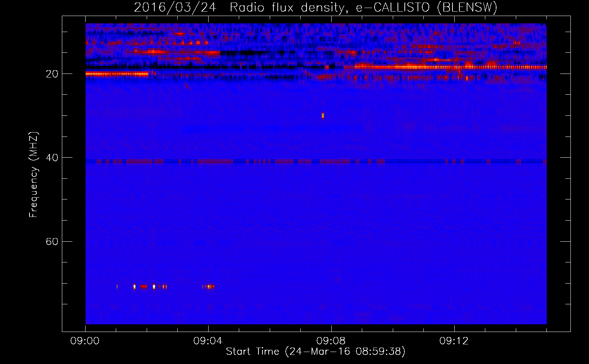Screen dimensions: 589x364
Task: Click the isolated bright spot near 30 MHz
Action: point(323,116)
